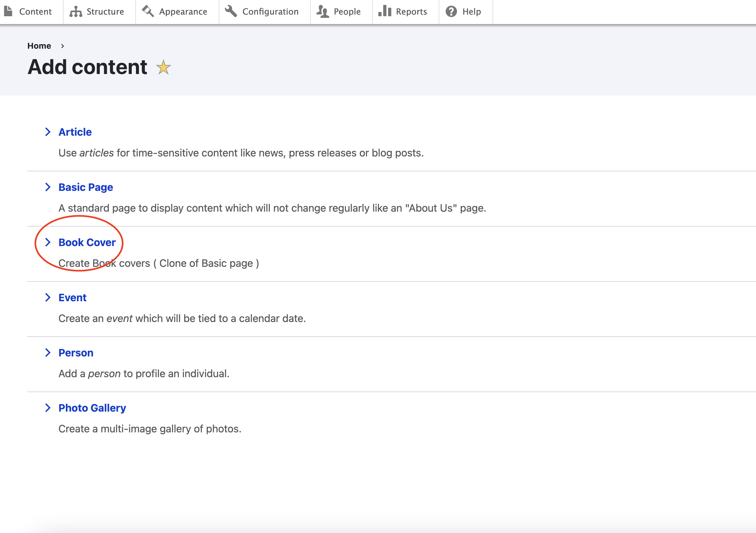Viewport: 756px width, 533px height.
Task: Click the Add content page heading
Action: tap(87, 67)
